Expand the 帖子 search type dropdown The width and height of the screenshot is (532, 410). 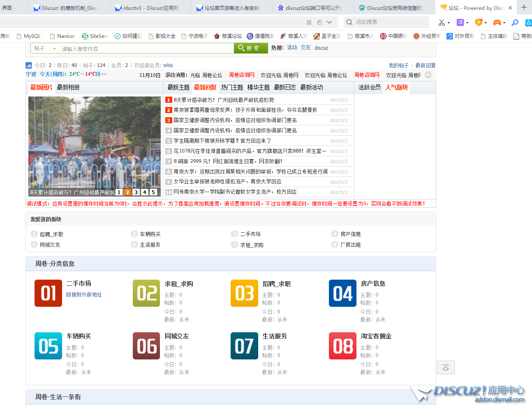pyautogui.click(x=55, y=49)
